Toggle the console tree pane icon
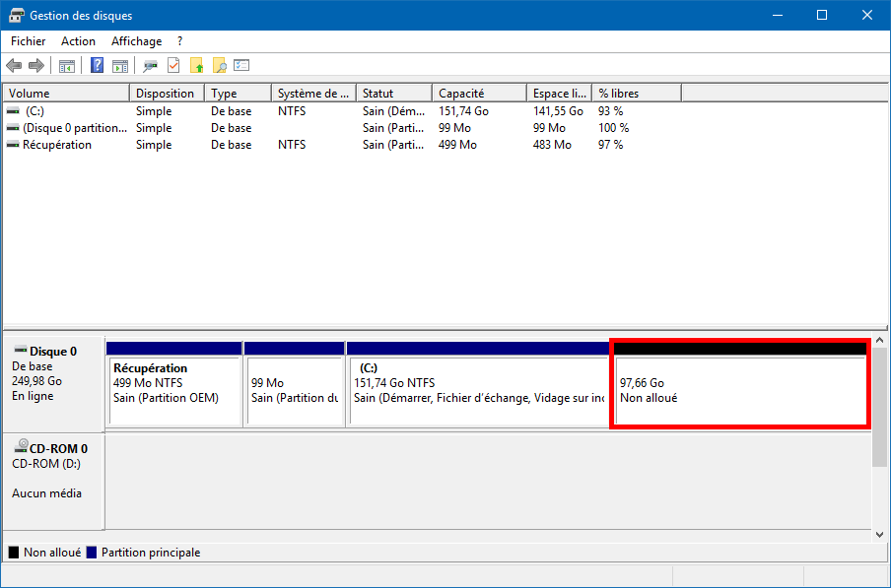This screenshot has width=891, height=588. [x=67, y=66]
